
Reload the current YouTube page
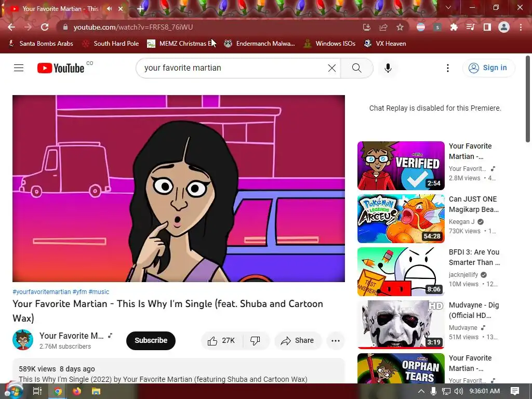pyautogui.click(x=45, y=27)
